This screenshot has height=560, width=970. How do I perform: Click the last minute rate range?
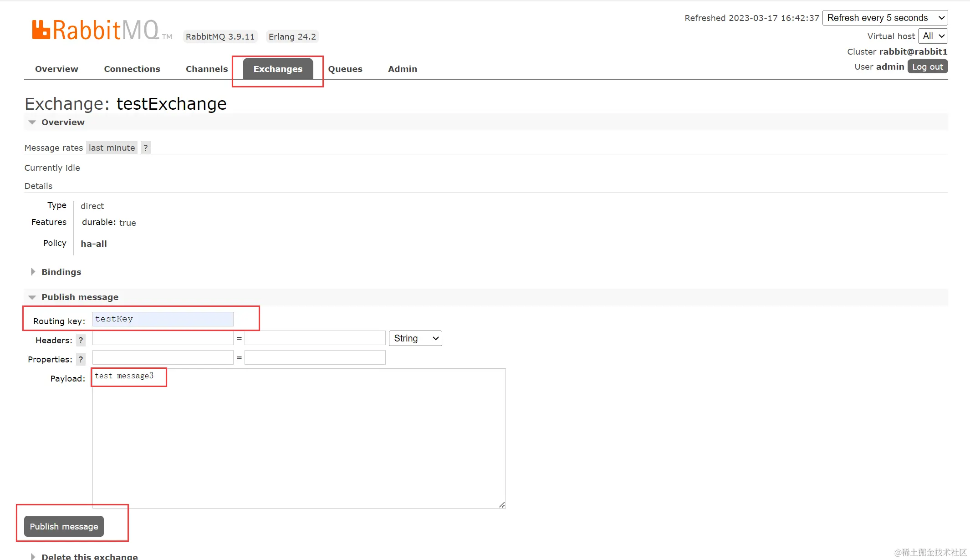click(112, 148)
